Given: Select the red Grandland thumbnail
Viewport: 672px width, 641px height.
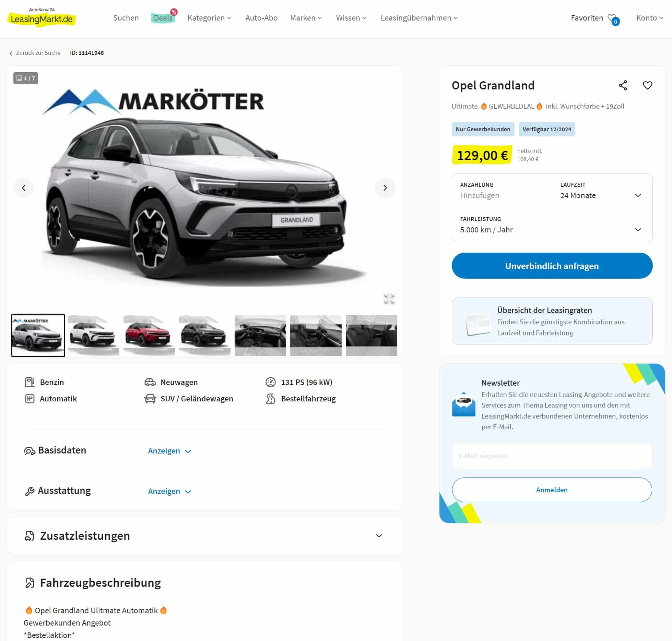Looking at the screenshot, I should tap(149, 336).
